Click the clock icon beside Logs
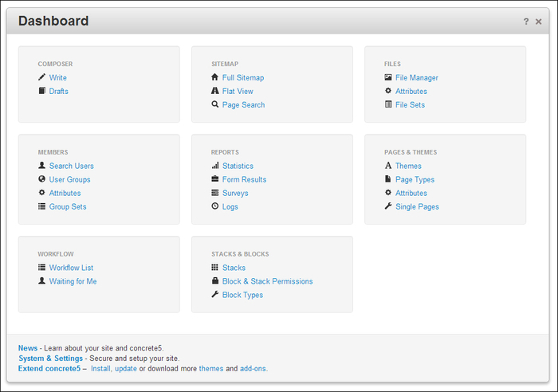Image resolution: width=558 pixels, height=392 pixels. (x=214, y=206)
